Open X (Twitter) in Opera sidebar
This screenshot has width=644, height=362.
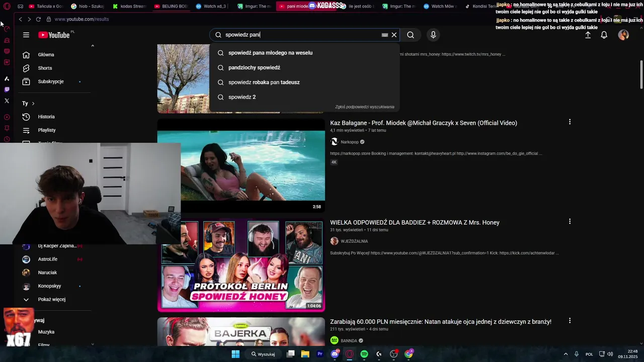pyautogui.click(x=7, y=101)
